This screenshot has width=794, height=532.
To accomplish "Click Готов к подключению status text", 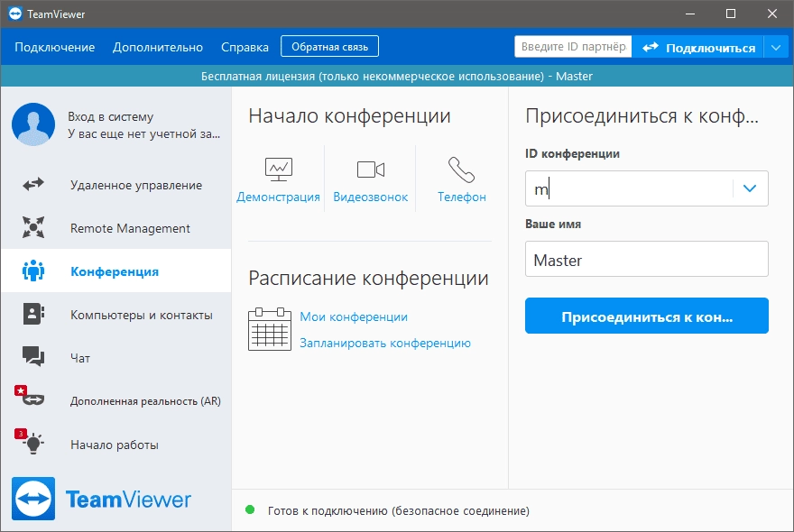I will pos(399,510).
